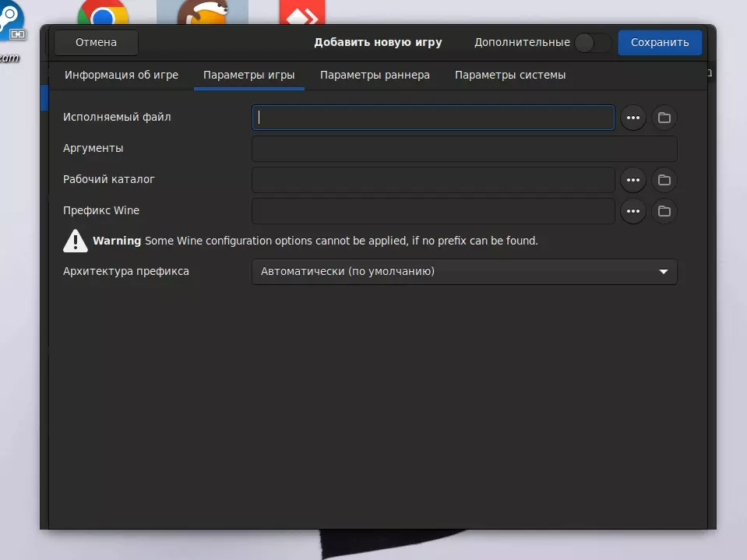
Task: Expand Архитектура префикса dropdown
Action: tap(464, 272)
